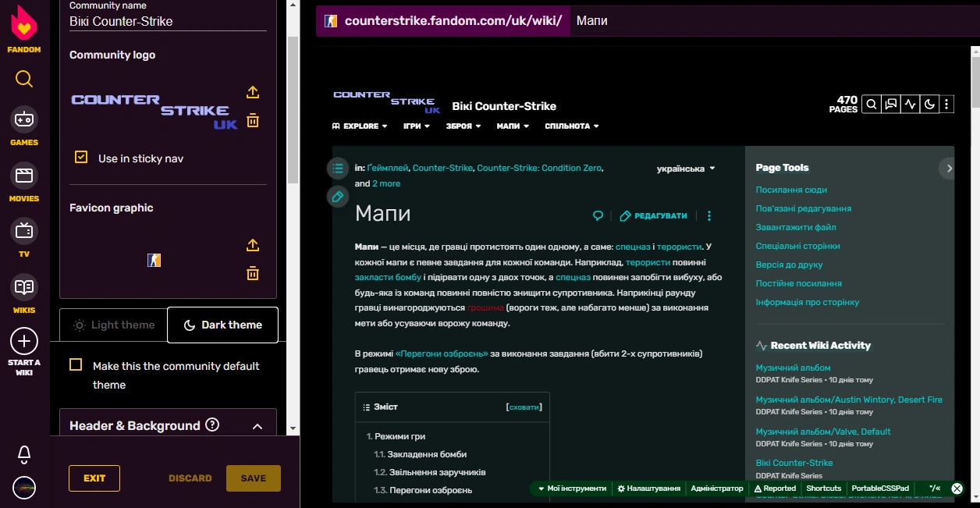
Task: Open Shortcuts in bottom toolbar
Action: (824, 488)
